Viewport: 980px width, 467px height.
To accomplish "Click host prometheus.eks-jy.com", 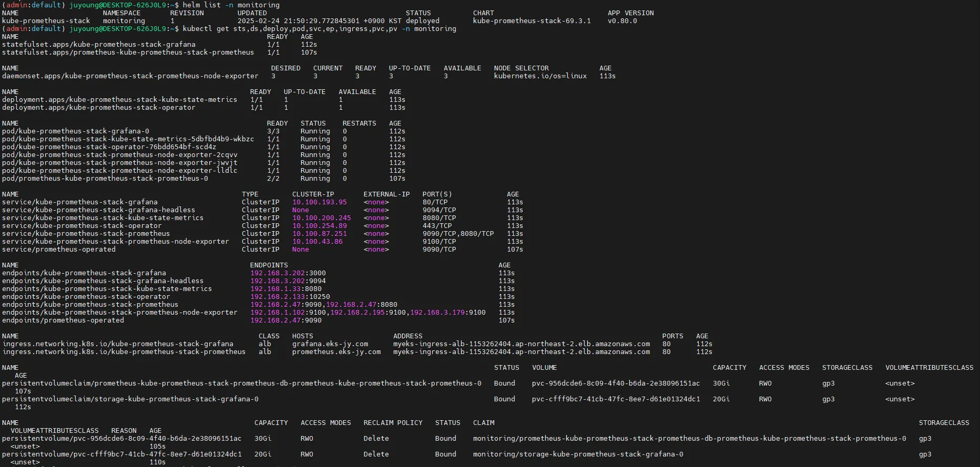I will coord(336,352).
